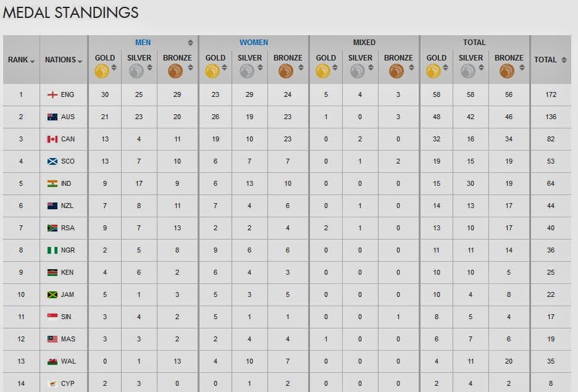
Task: Click the Wales flag icon
Action: (x=52, y=361)
